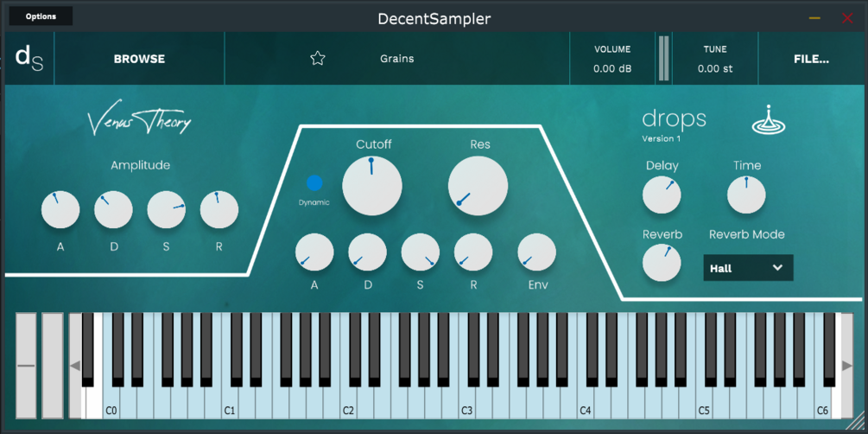Open the Options menu
Image resolution: width=868 pixels, height=434 pixels.
pos(41,16)
